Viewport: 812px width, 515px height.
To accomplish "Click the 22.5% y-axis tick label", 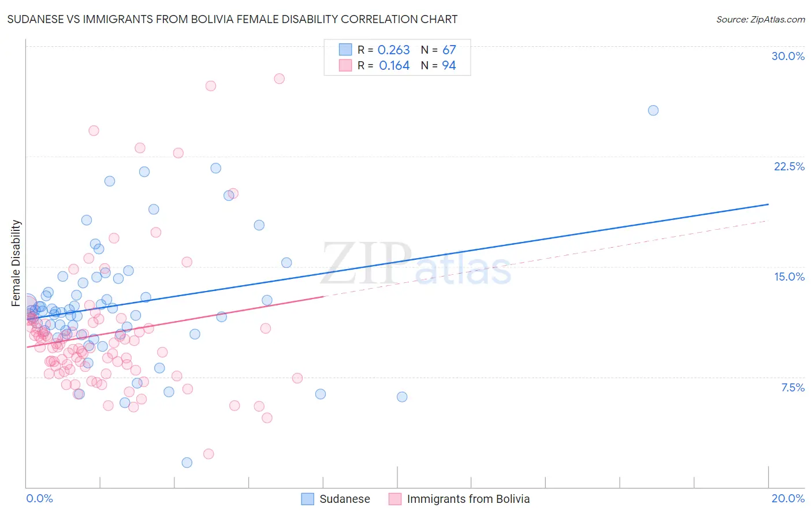I will coord(789,166).
